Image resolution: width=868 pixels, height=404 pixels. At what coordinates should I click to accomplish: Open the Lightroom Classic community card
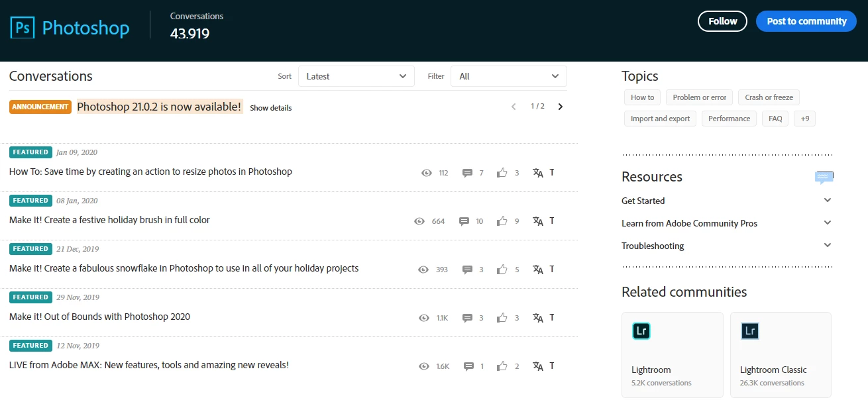[x=781, y=355]
